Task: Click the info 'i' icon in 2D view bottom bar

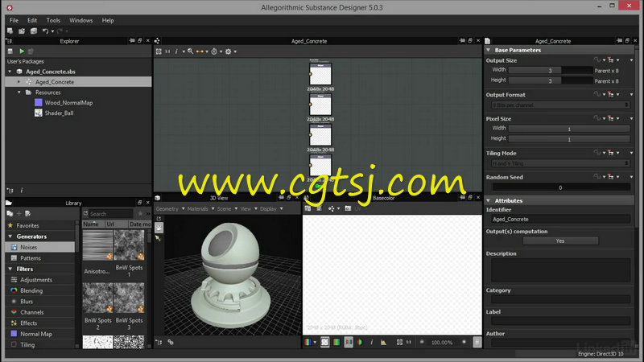Action: 372,342
